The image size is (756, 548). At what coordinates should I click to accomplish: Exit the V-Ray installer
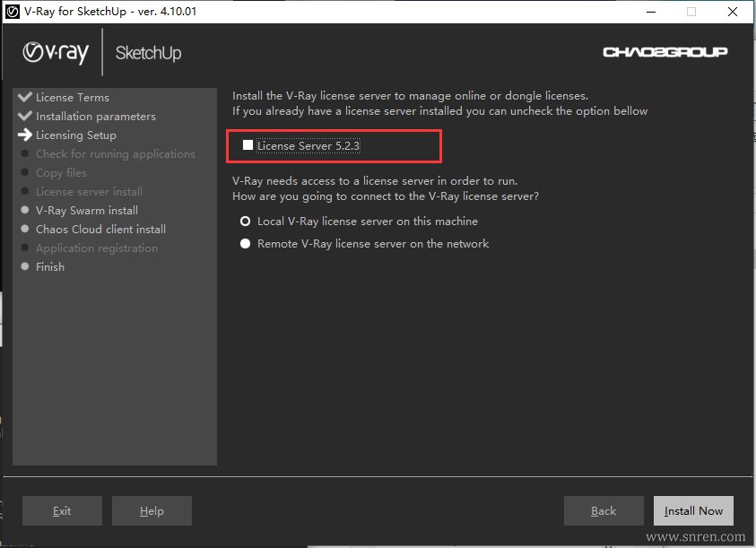62,511
